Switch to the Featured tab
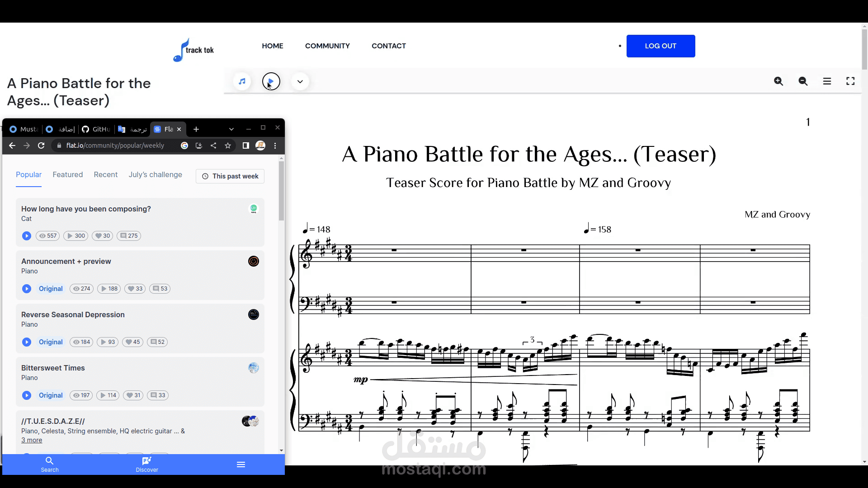Screen dimensions: 868x488 (68, 175)
